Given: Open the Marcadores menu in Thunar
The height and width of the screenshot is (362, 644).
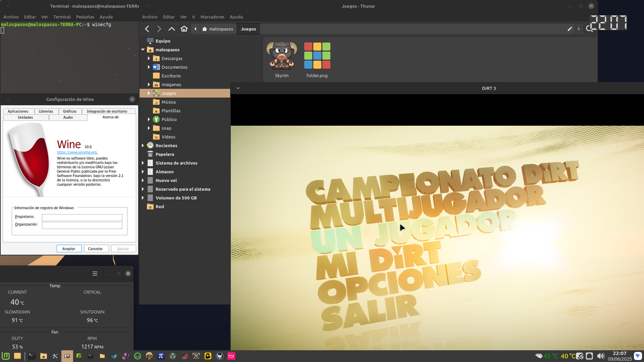Looking at the screenshot, I should [x=212, y=17].
